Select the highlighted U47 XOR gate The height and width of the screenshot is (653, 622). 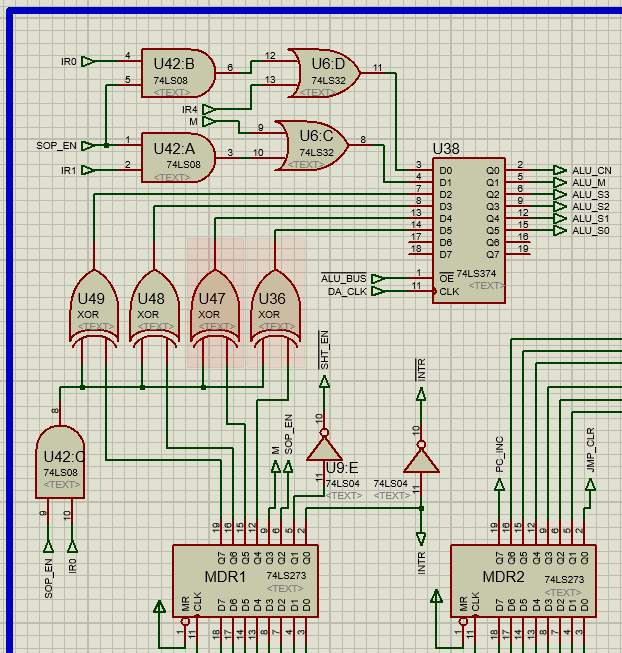(x=215, y=308)
